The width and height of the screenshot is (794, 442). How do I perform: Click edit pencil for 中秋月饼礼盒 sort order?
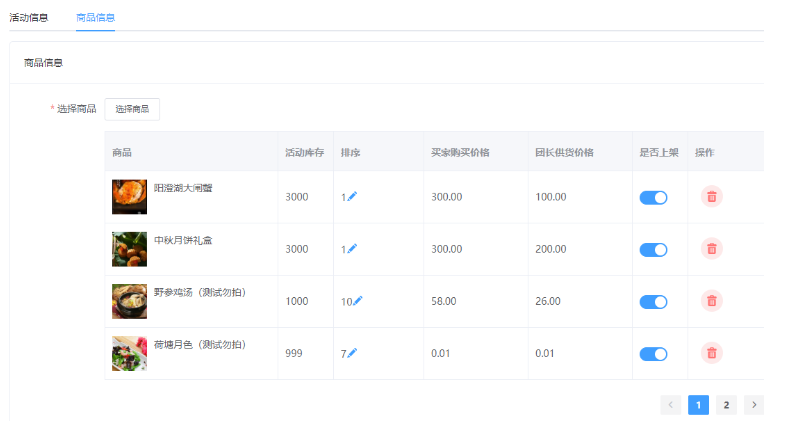[x=352, y=249]
